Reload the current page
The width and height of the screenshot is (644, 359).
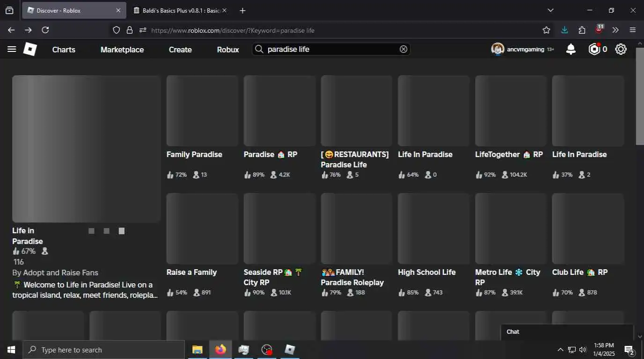tap(45, 30)
